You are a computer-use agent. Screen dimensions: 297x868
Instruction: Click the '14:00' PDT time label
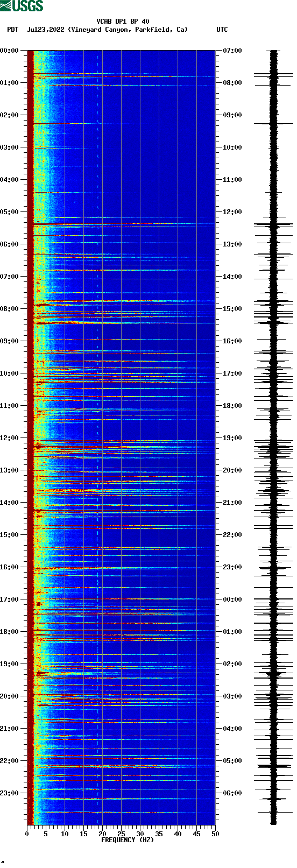[x=10, y=503]
